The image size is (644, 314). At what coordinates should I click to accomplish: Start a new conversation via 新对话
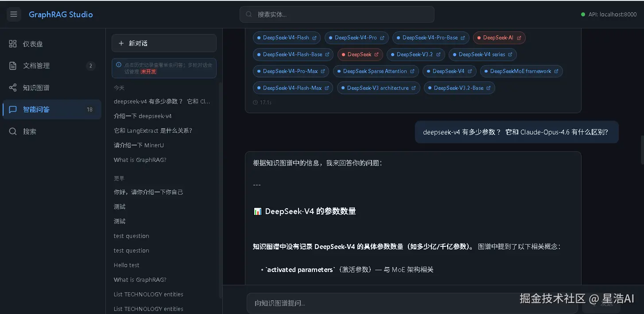pyautogui.click(x=164, y=43)
